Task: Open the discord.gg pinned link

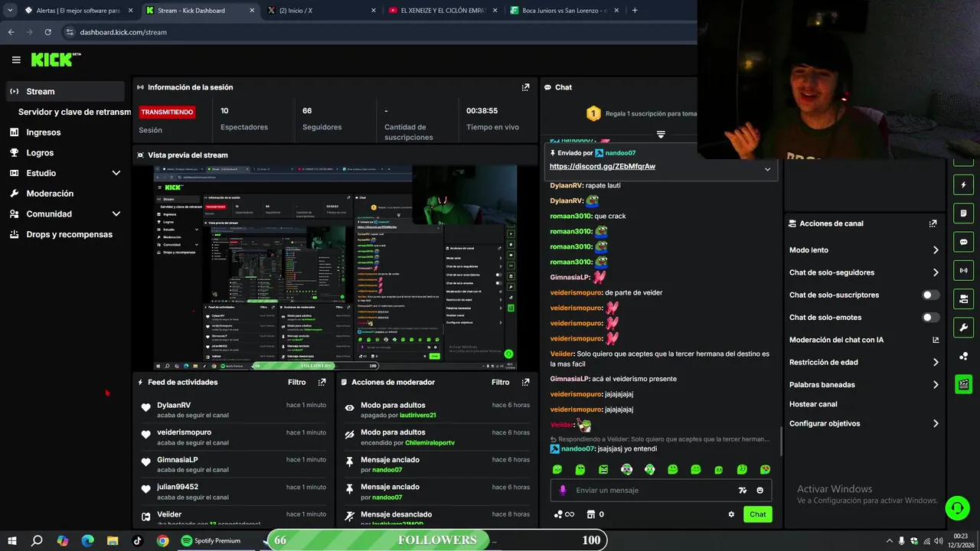Action: point(602,167)
